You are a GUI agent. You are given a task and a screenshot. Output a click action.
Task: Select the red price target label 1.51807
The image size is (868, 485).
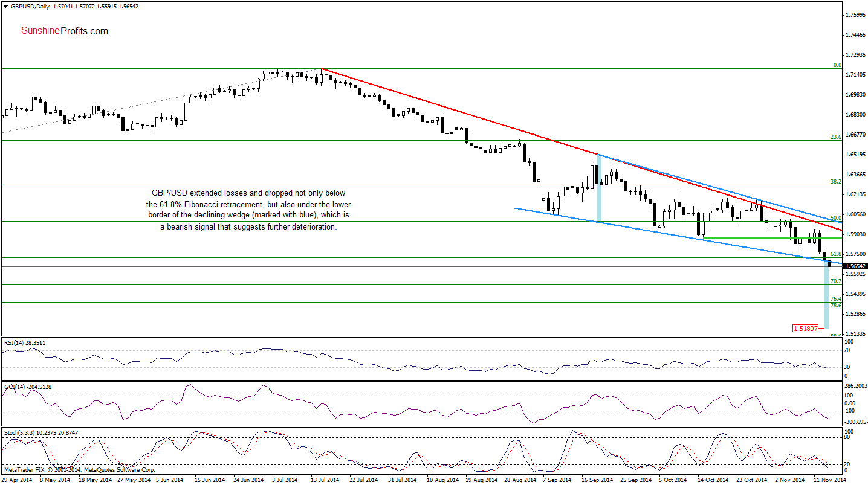806,329
